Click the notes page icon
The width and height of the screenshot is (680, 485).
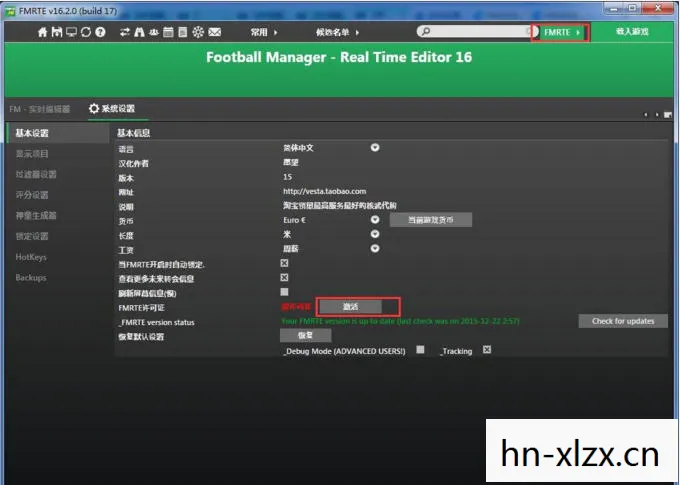pos(183,32)
